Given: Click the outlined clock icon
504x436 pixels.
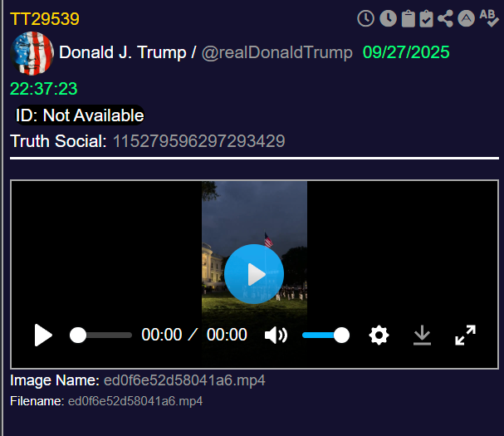Looking at the screenshot, I should coord(366,18).
